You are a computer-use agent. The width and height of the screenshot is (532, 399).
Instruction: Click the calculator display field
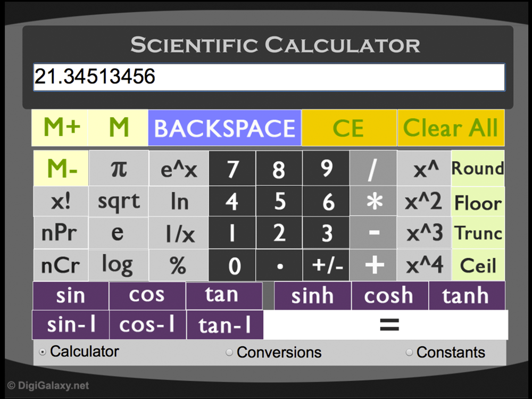tap(269, 77)
